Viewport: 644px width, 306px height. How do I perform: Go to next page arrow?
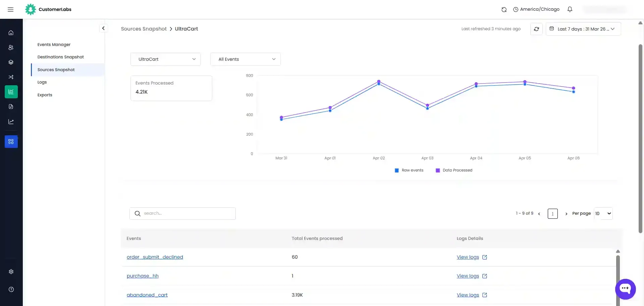click(566, 214)
